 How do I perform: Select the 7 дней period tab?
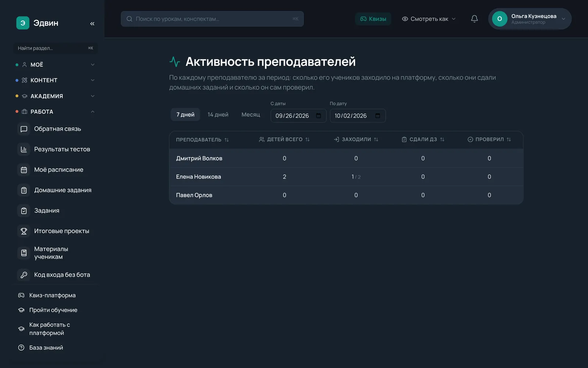pos(185,114)
